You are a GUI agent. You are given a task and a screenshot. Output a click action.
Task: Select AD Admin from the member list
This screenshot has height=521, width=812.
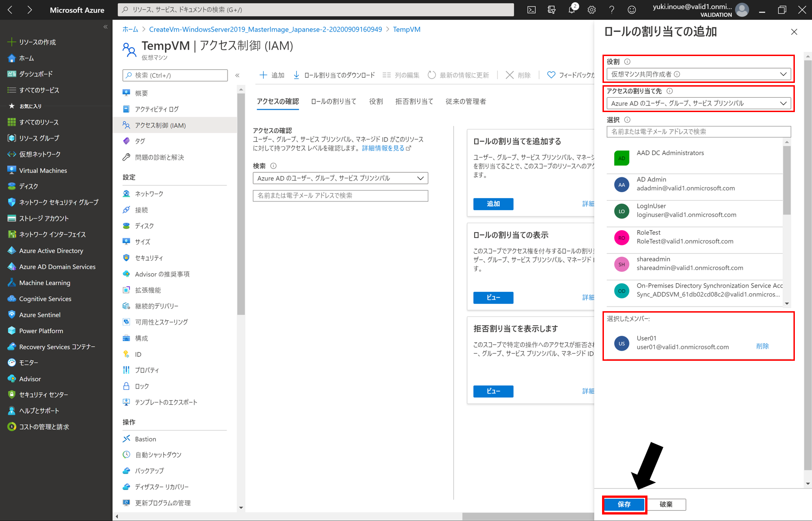pyautogui.click(x=694, y=184)
